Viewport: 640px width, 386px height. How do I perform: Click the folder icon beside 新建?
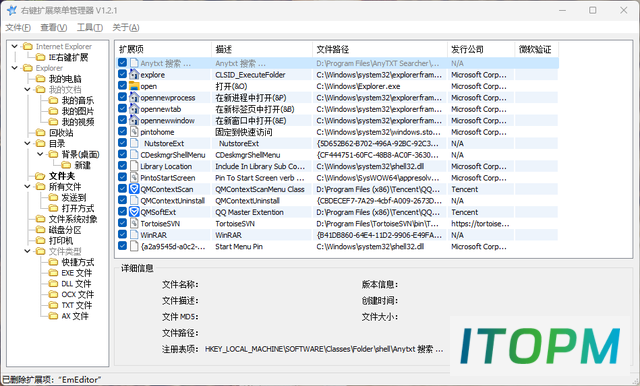click(x=66, y=165)
